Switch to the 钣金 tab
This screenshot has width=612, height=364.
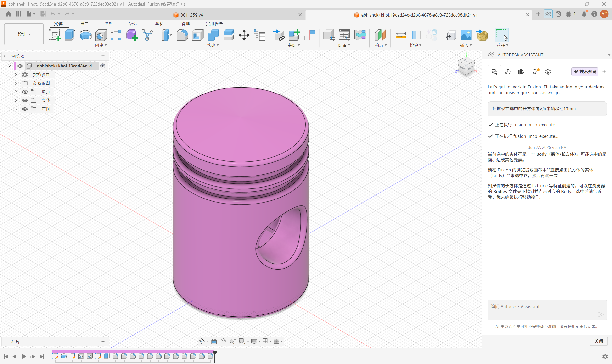coord(133,23)
